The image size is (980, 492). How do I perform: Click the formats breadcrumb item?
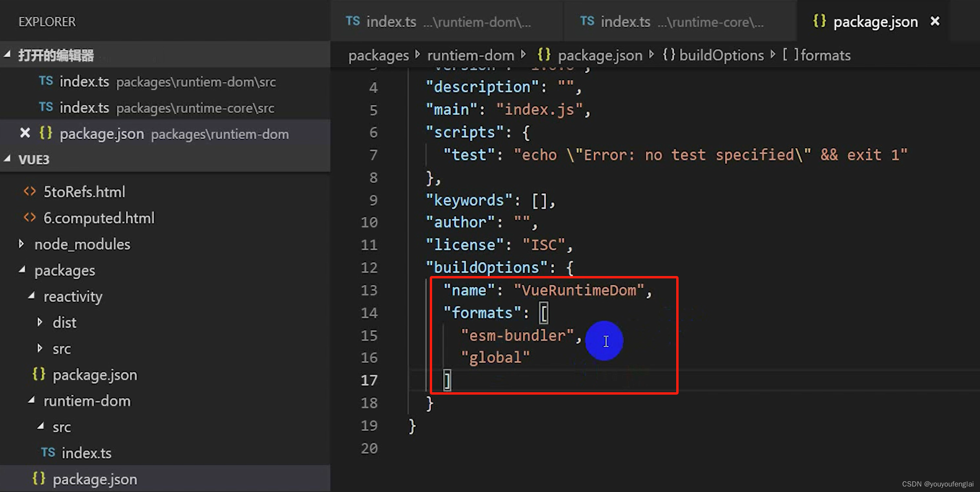(825, 55)
